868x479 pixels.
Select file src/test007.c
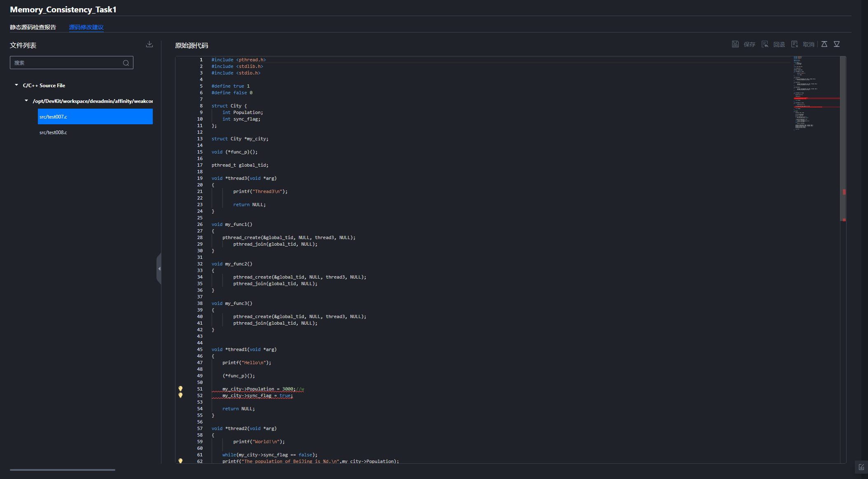[x=95, y=116]
